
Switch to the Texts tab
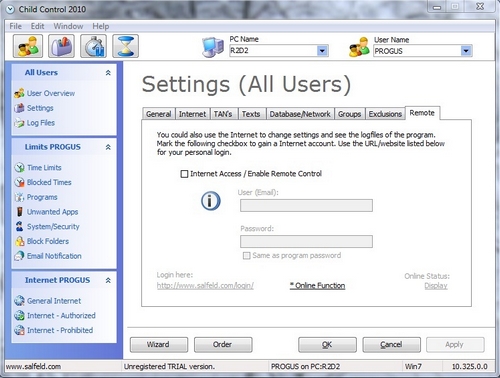[x=251, y=114]
